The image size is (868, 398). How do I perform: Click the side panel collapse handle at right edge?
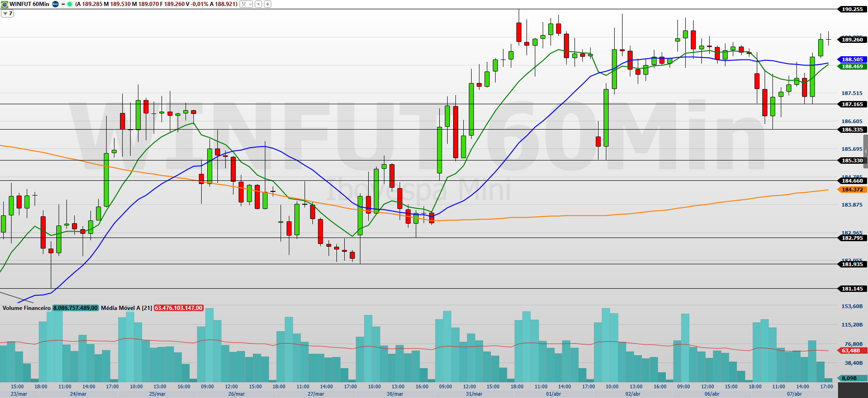coord(866,151)
